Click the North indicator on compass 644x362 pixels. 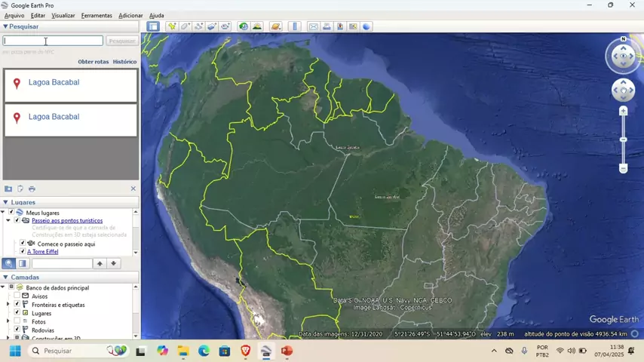624,39
